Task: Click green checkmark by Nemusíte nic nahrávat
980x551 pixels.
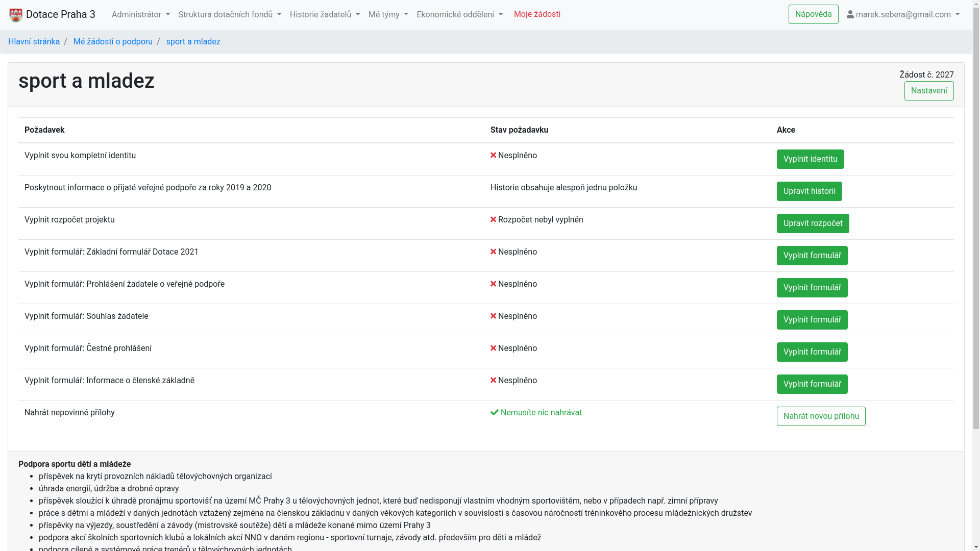Action: [494, 413]
